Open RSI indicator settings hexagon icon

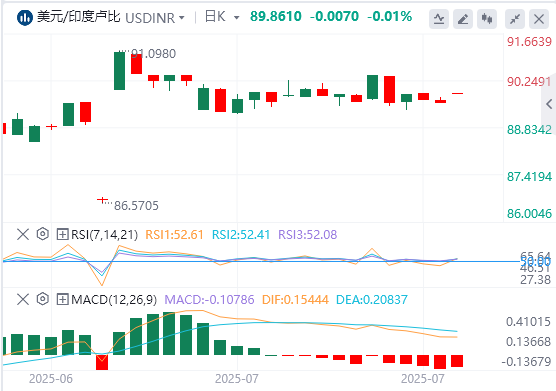(43, 234)
